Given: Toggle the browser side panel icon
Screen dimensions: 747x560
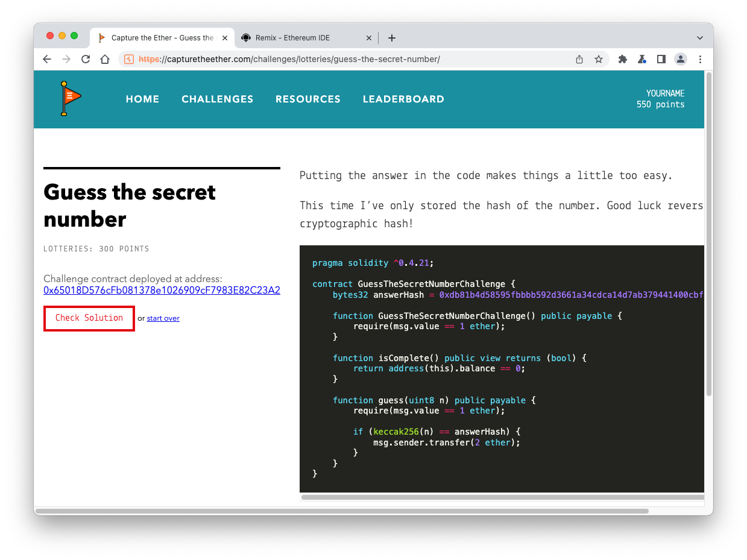Looking at the screenshot, I should tap(661, 59).
